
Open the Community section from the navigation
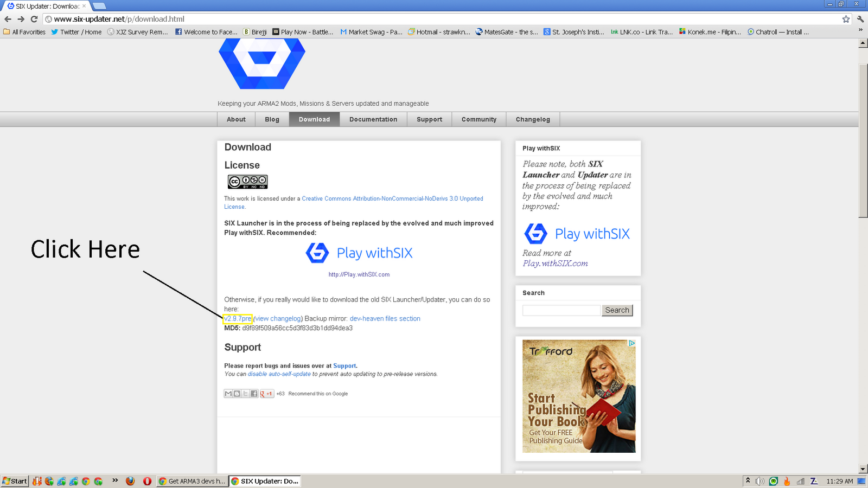[478, 119]
